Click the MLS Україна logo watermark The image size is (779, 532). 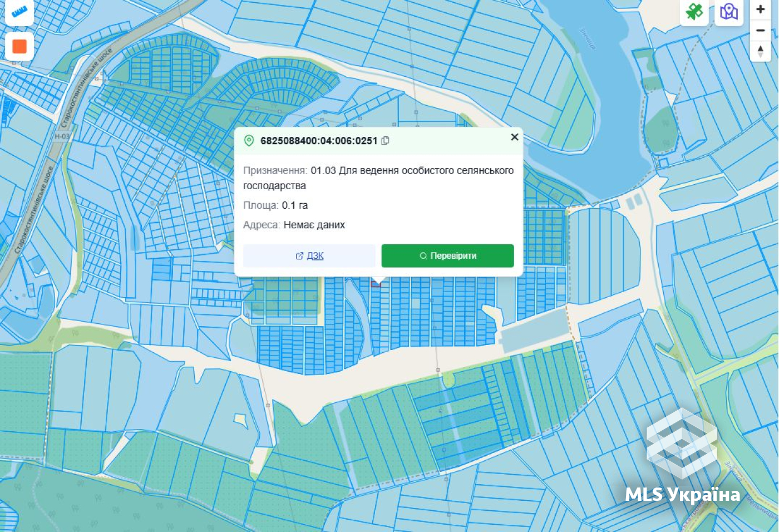click(x=682, y=456)
